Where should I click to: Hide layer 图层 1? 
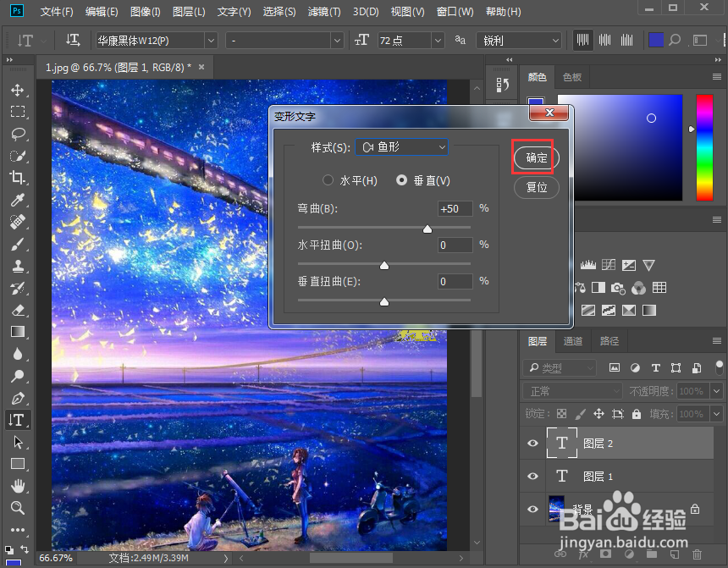(533, 476)
